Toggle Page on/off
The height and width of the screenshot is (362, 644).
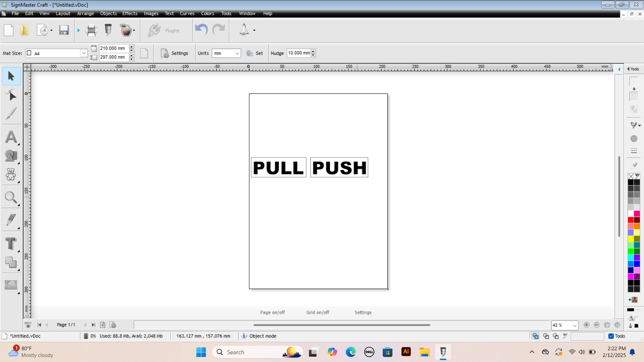pos(272,312)
